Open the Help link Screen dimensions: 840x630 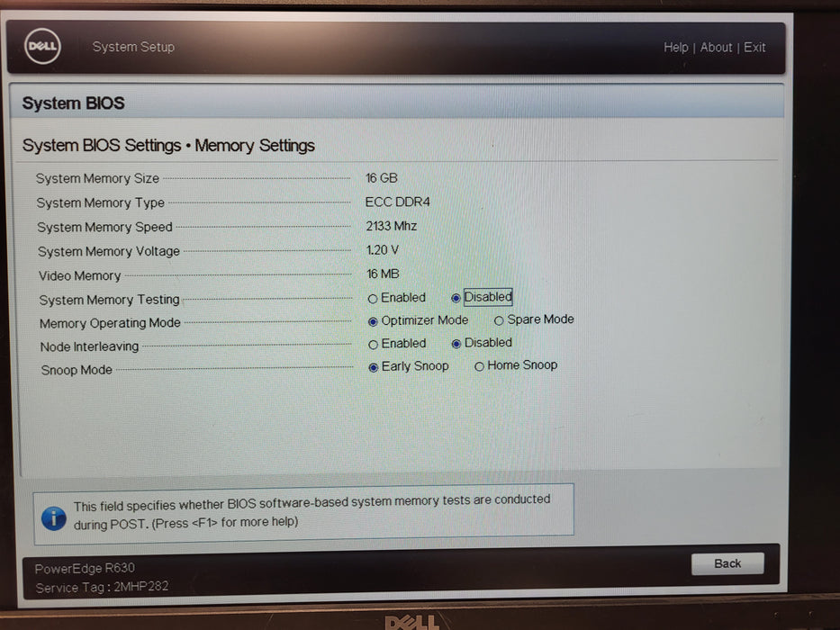pos(675,47)
